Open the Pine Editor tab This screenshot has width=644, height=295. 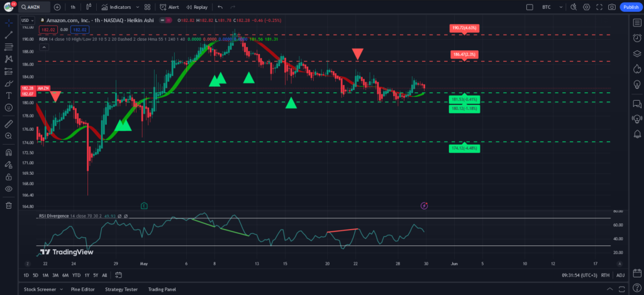tap(82, 289)
